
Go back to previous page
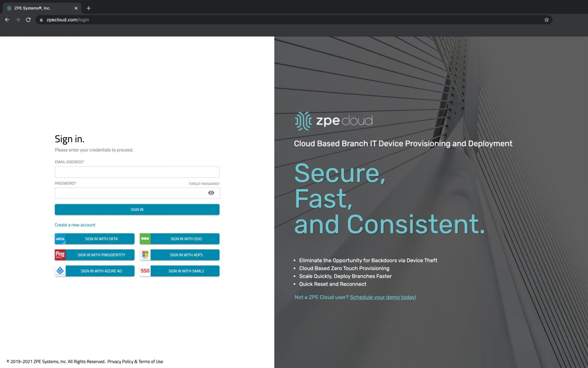tap(7, 20)
